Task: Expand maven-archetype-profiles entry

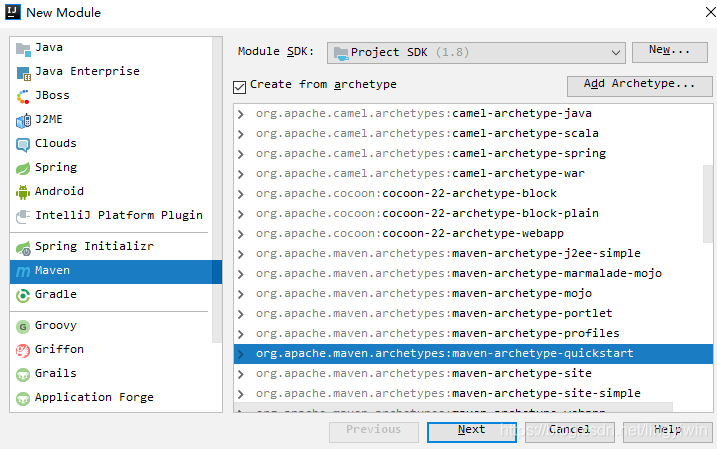Action: [x=241, y=334]
